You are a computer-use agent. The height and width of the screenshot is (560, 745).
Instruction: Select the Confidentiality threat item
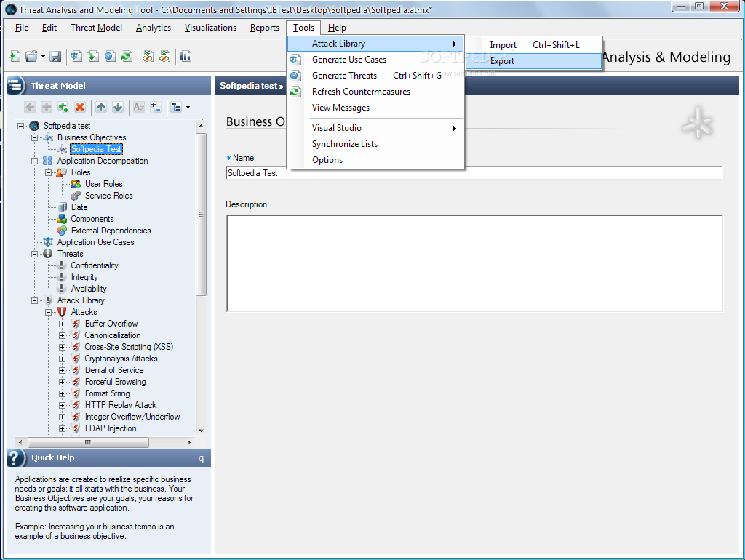coord(95,265)
